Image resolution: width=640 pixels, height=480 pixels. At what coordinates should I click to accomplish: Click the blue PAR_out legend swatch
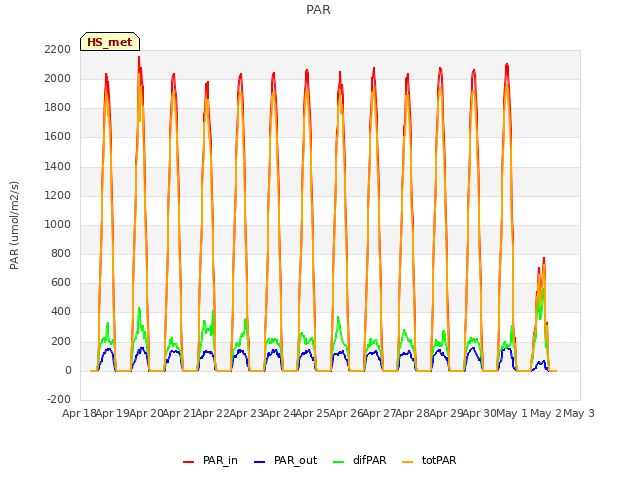[260, 461]
